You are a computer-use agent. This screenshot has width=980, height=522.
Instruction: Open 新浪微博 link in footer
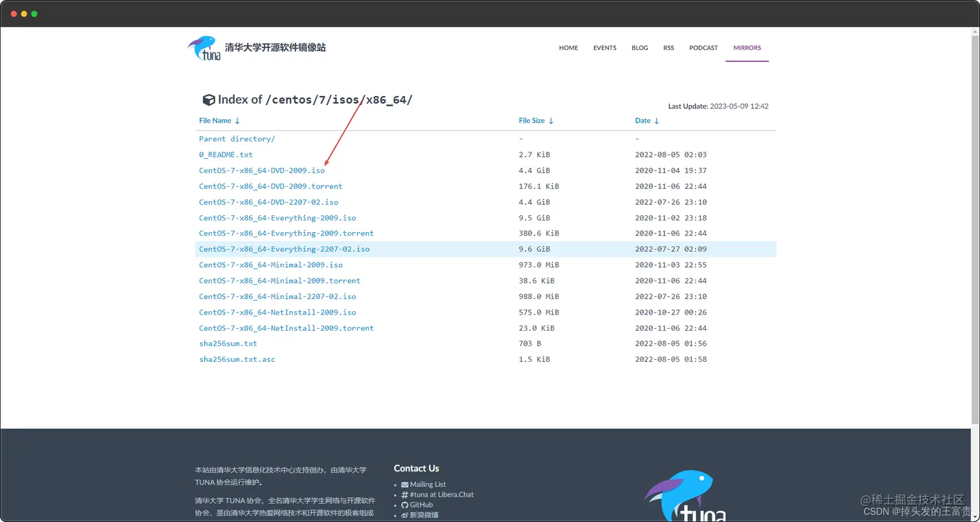[x=424, y=515]
